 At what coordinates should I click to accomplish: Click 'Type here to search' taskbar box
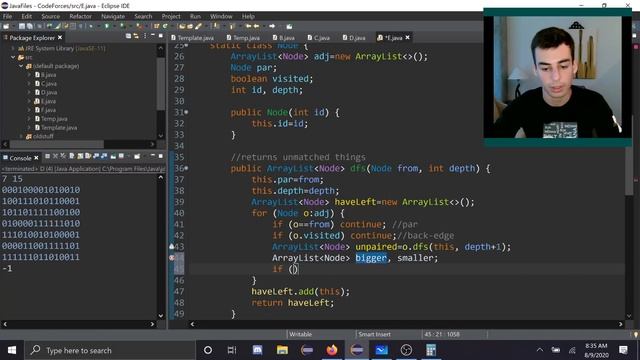(110, 350)
